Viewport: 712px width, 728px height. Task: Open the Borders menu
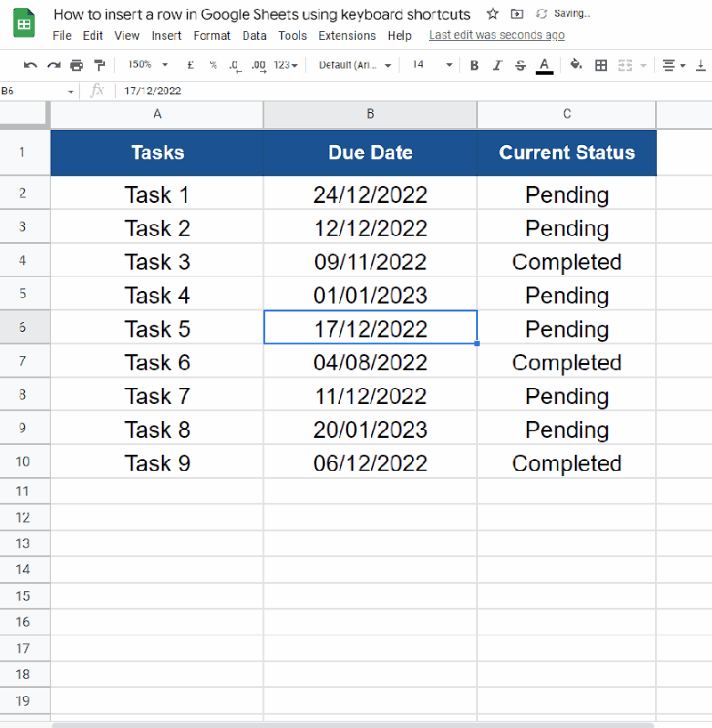click(601, 64)
